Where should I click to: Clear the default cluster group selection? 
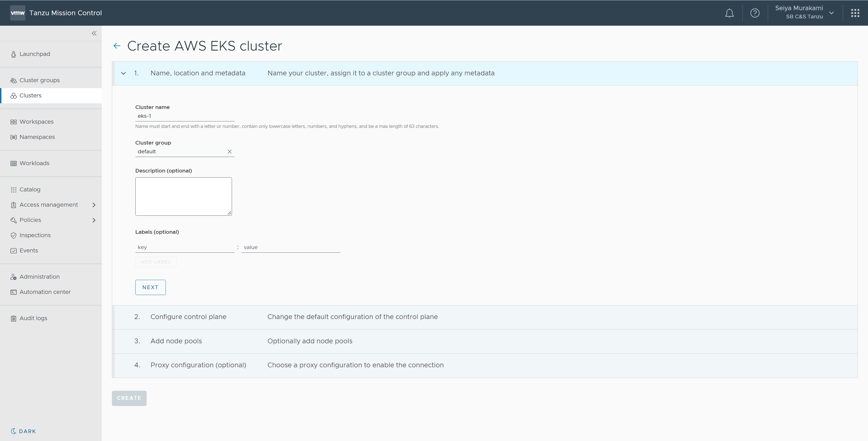[x=229, y=152]
